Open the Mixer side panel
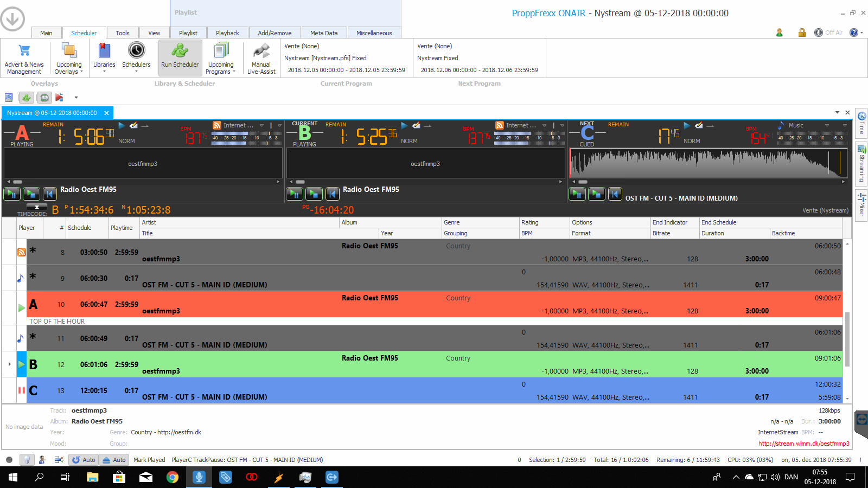 click(x=861, y=204)
